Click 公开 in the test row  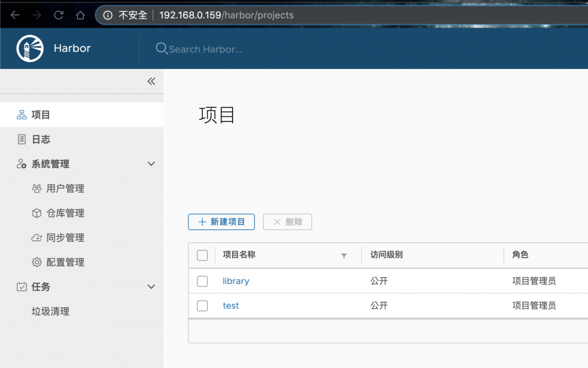pyautogui.click(x=379, y=306)
